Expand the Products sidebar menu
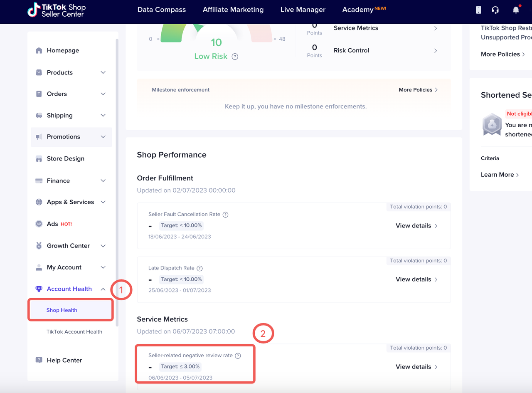The width and height of the screenshot is (532, 393). (x=71, y=72)
